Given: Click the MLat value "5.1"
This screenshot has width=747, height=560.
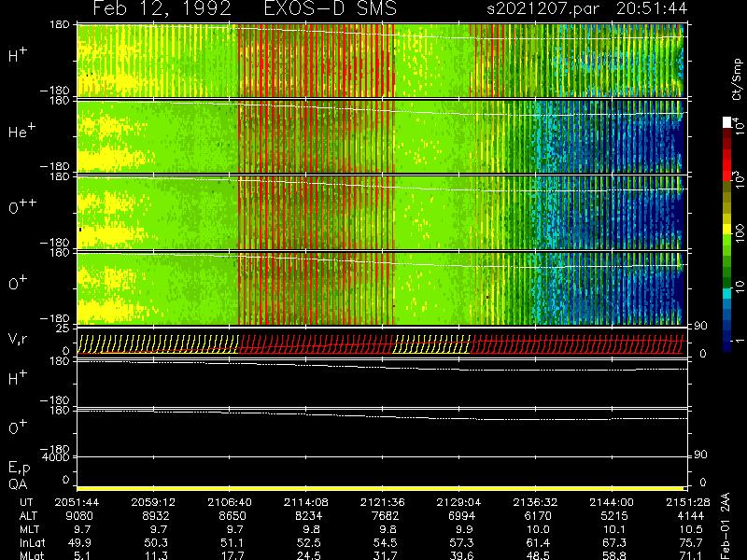Looking at the screenshot, I should [x=82, y=555].
